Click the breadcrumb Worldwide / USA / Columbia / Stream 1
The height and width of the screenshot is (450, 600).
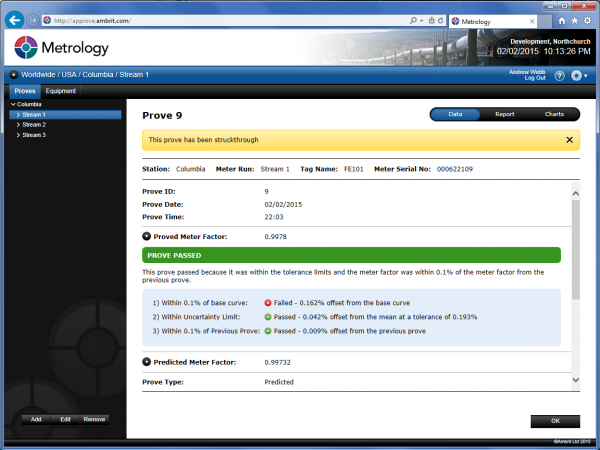tap(85, 75)
